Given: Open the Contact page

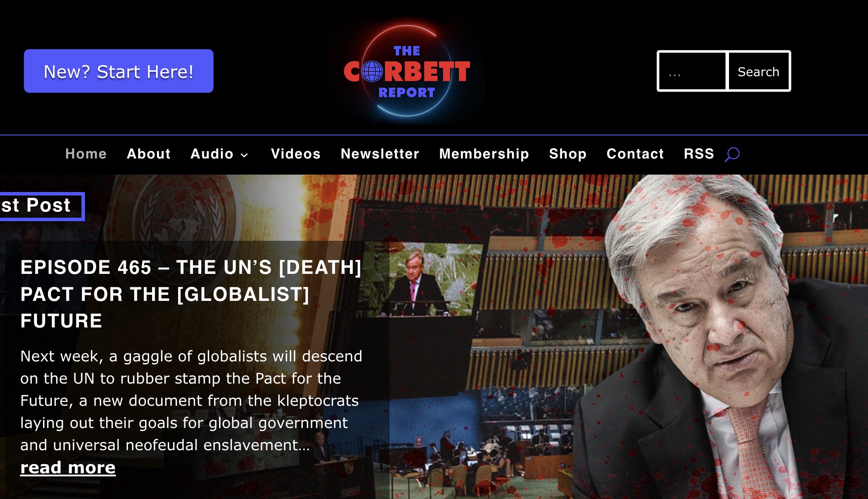Looking at the screenshot, I should (635, 154).
